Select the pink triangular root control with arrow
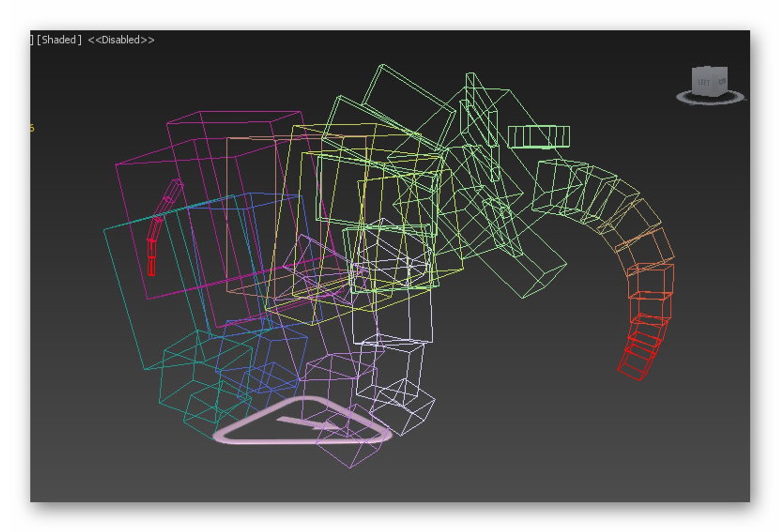Screen dimensions: 780x532 tap(302, 422)
